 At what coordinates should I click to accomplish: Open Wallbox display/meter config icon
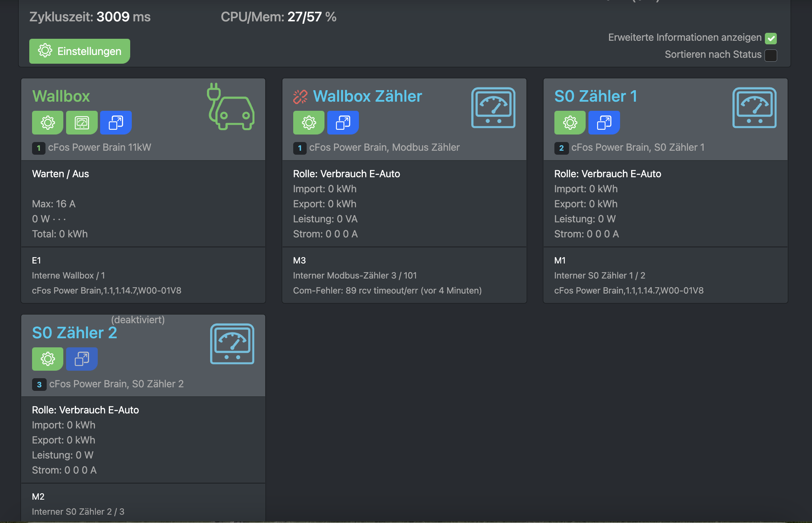tap(82, 123)
